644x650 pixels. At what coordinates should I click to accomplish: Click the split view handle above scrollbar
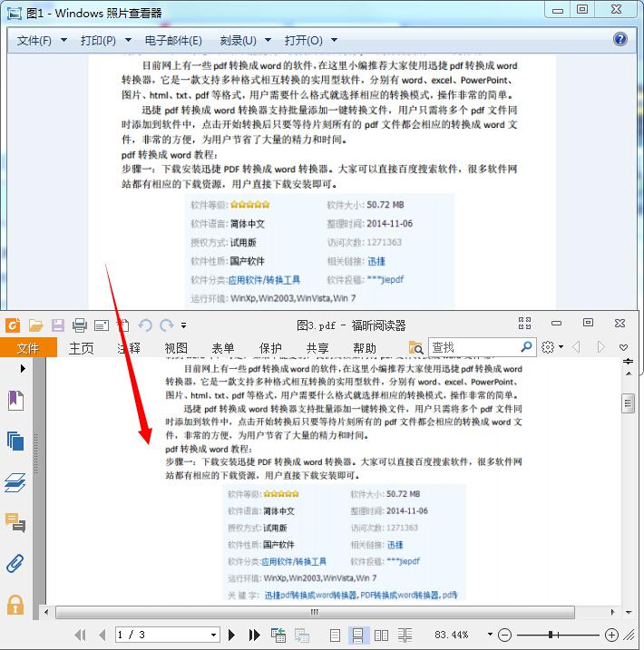click(x=629, y=362)
